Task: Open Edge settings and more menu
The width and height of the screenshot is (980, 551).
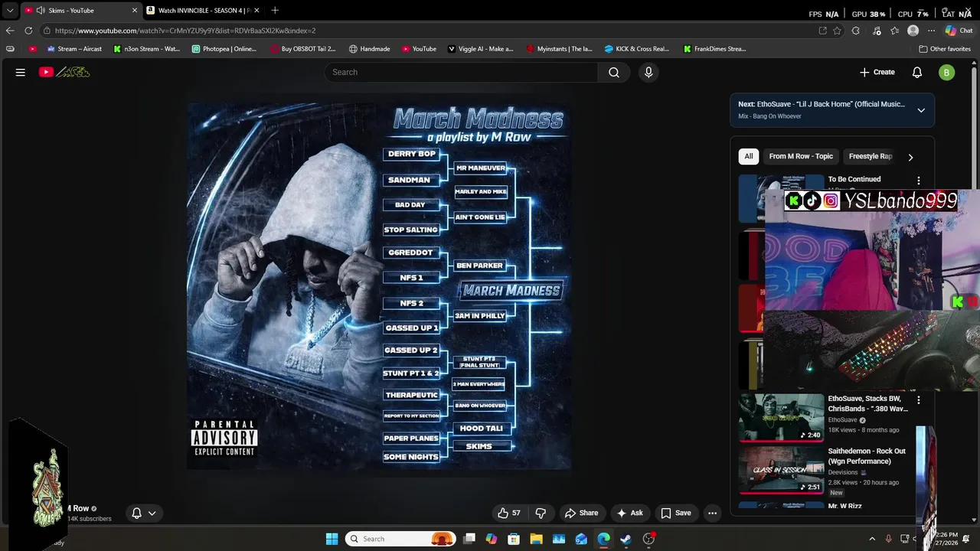Action: click(x=931, y=31)
